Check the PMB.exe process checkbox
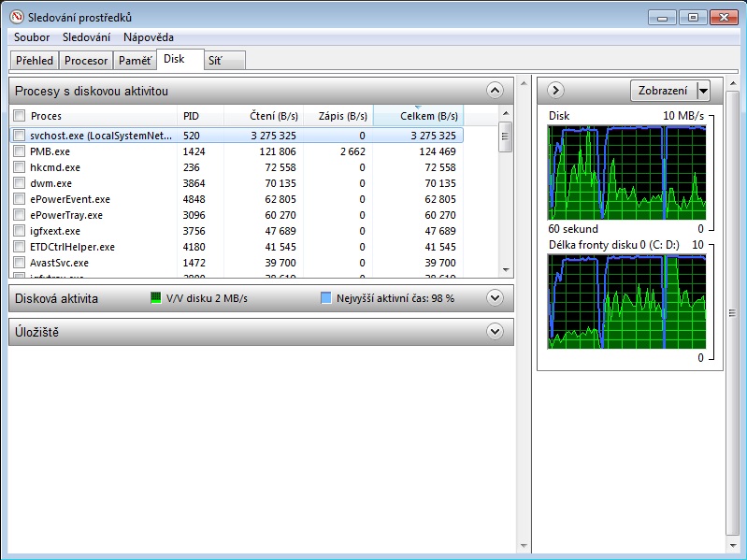Screen dimensions: 747x560 (19, 151)
